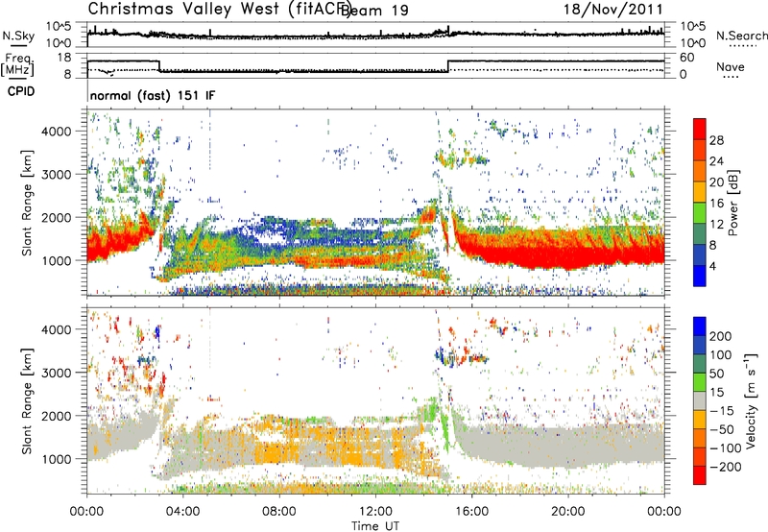Click the '200' velocity scale value
Image resolution: width=768 pixels, height=532 pixels.
coord(721,336)
